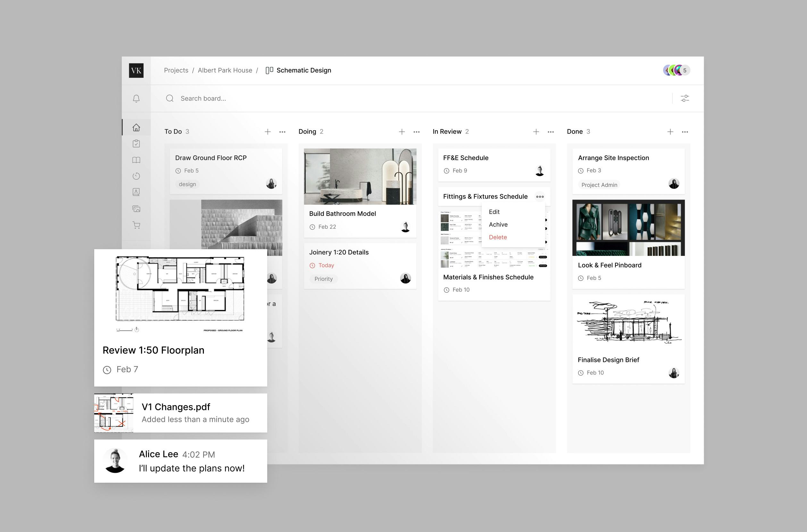Open the contacts icon in sidebar
The height and width of the screenshot is (532, 807).
tap(136, 192)
